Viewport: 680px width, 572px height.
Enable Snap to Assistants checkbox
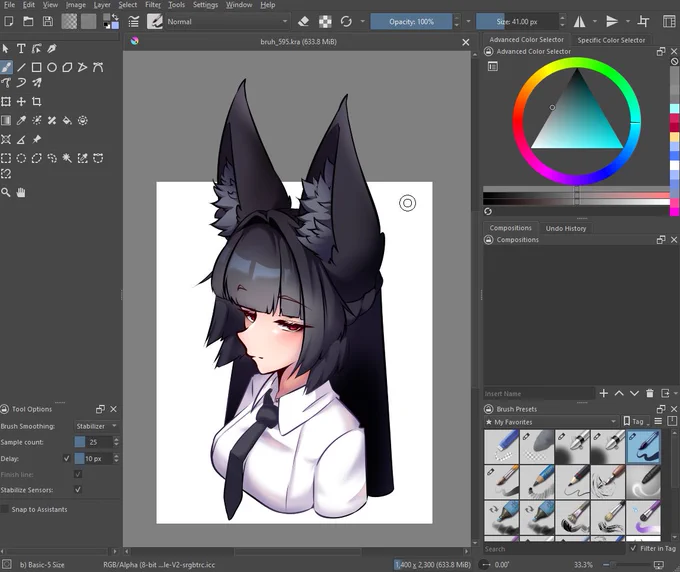click(x=5, y=509)
